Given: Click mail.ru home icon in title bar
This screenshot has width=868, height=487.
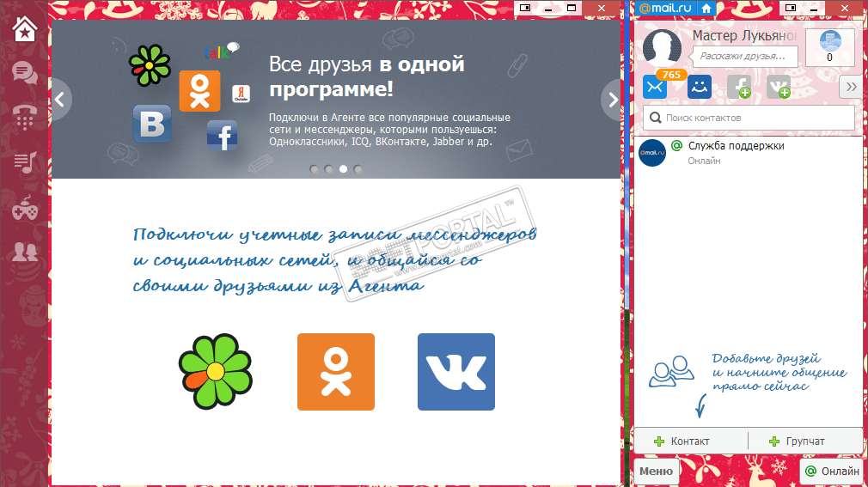Looking at the screenshot, I should (x=706, y=9).
